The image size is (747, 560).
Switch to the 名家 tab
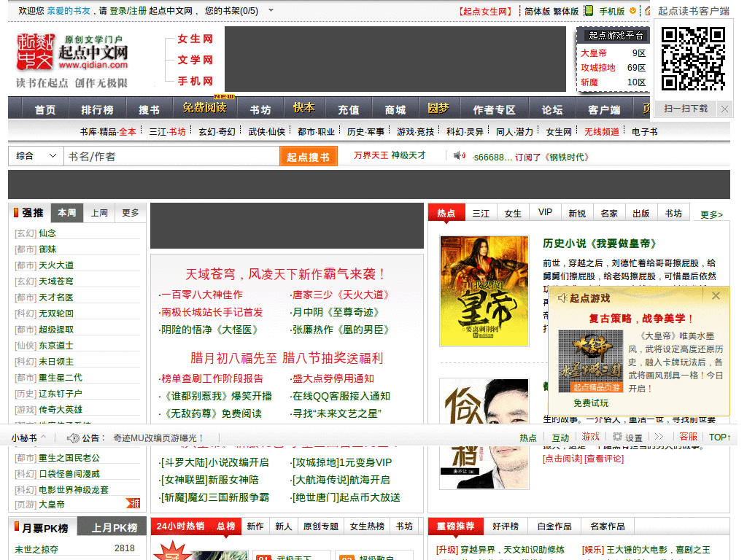click(x=609, y=214)
